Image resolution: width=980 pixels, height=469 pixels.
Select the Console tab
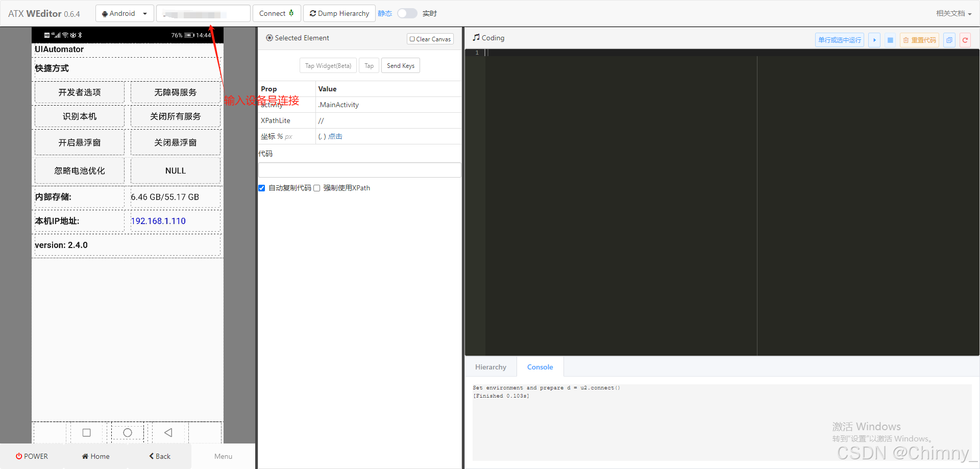click(x=540, y=366)
